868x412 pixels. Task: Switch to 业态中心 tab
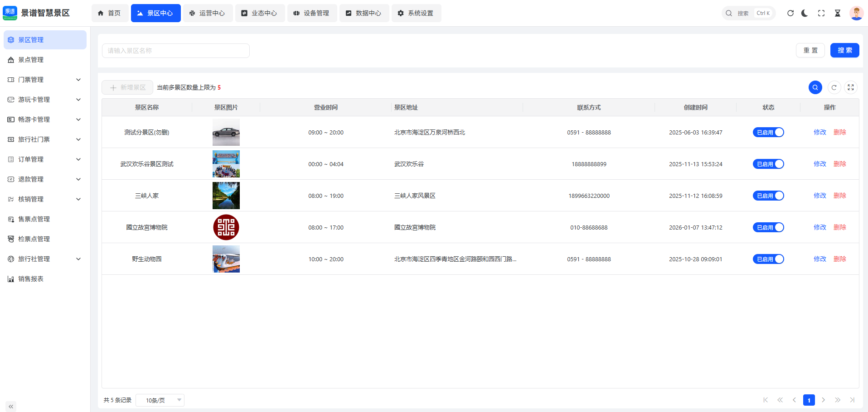[260, 13]
